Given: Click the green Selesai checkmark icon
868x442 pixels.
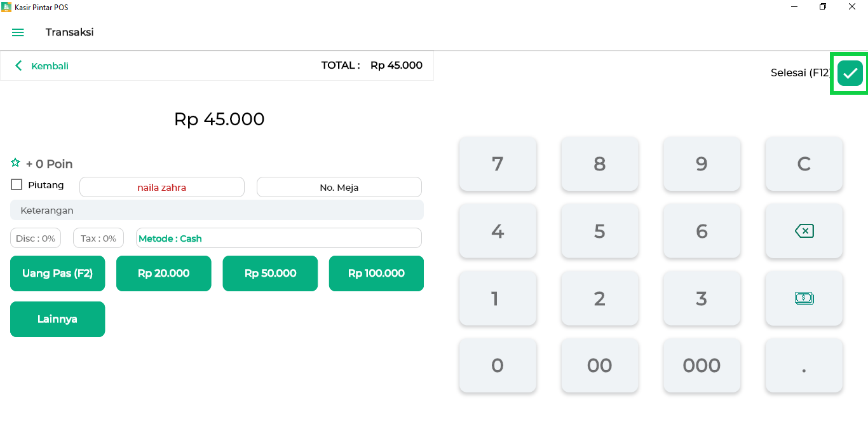Looking at the screenshot, I should pyautogui.click(x=850, y=73).
